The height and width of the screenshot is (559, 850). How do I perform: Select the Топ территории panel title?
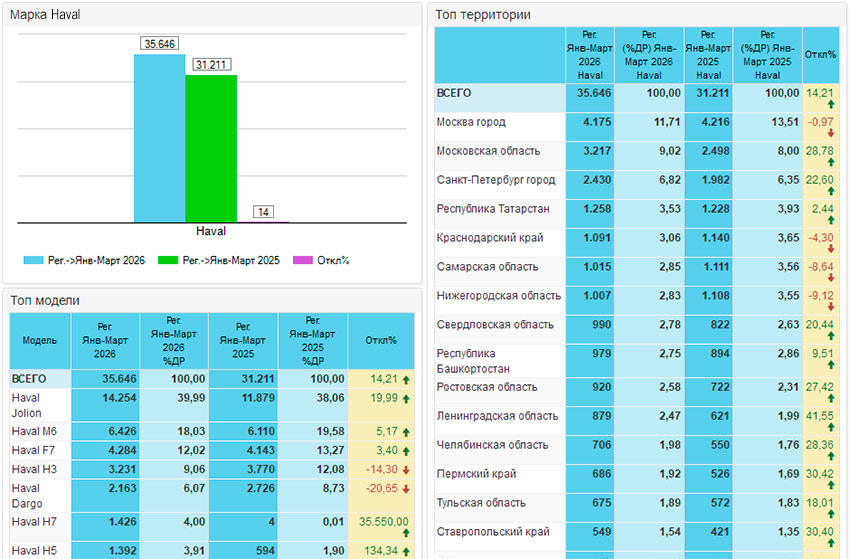tap(483, 14)
